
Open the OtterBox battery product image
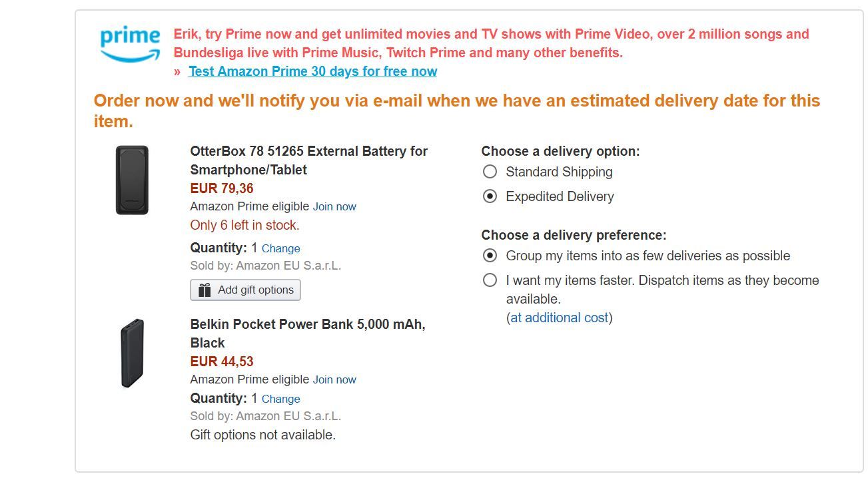[132, 180]
